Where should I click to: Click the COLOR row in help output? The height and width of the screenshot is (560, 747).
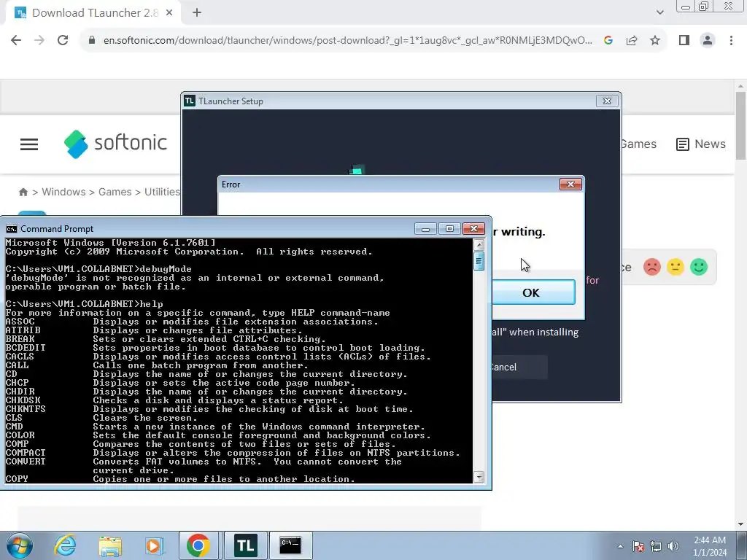pos(218,435)
